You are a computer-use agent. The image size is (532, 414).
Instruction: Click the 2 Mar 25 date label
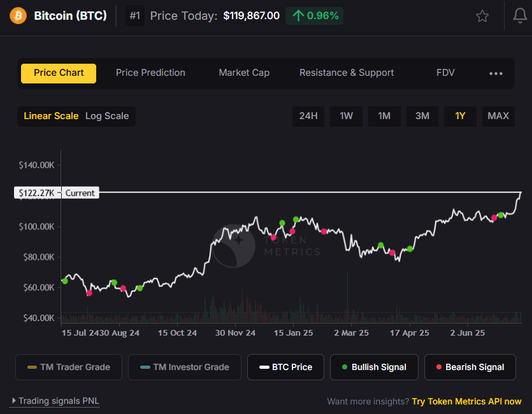coord(351,333)
